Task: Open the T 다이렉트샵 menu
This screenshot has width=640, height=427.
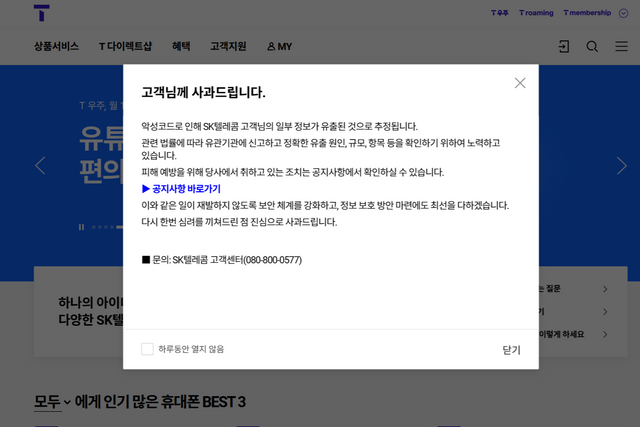Action: click(125, 46)
